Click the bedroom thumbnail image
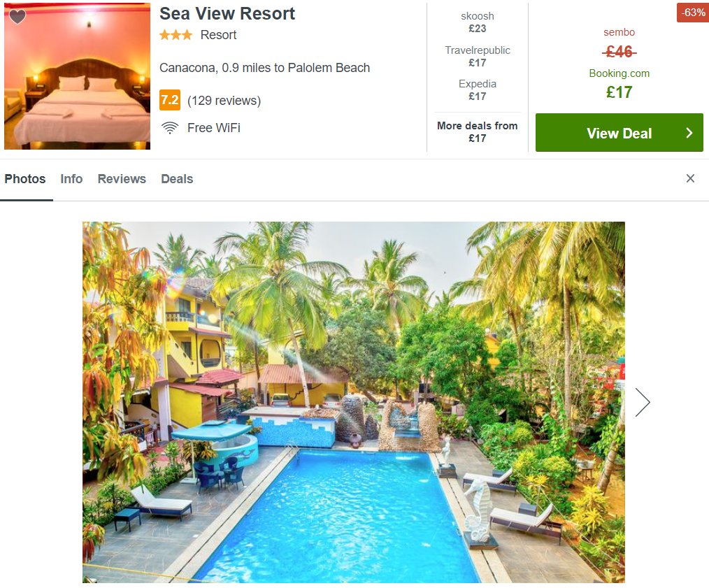The width and height of the screenshot is (709, 588). (78, 76)
